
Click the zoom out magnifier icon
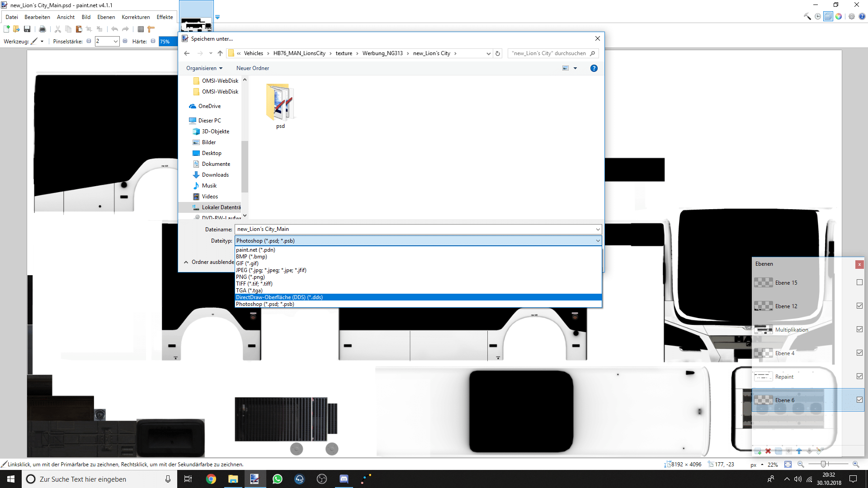coord(801,465)
